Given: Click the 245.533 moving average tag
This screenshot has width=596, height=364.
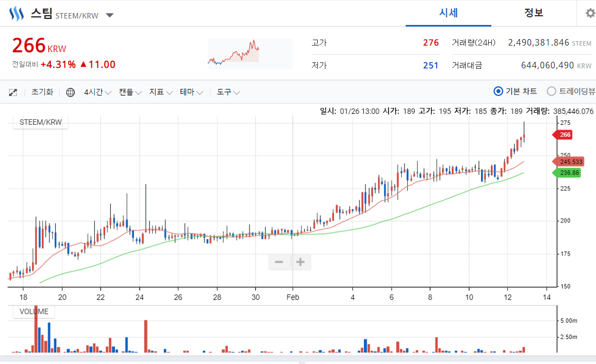Looking at the screenshot, I should [568, 162].
